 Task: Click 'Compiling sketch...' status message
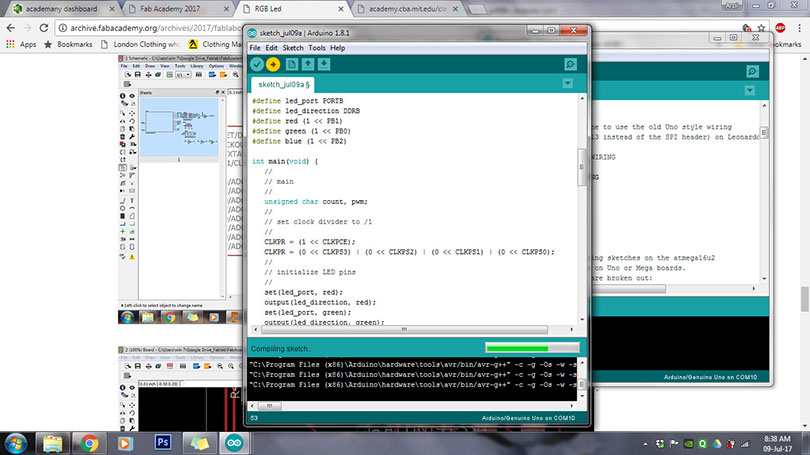point(282,349)
